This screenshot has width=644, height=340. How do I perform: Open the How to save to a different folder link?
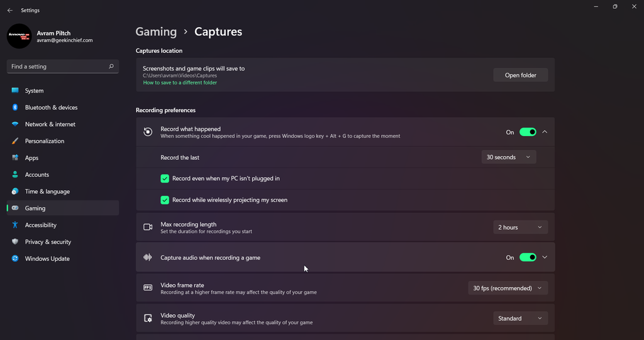point(180,82)
